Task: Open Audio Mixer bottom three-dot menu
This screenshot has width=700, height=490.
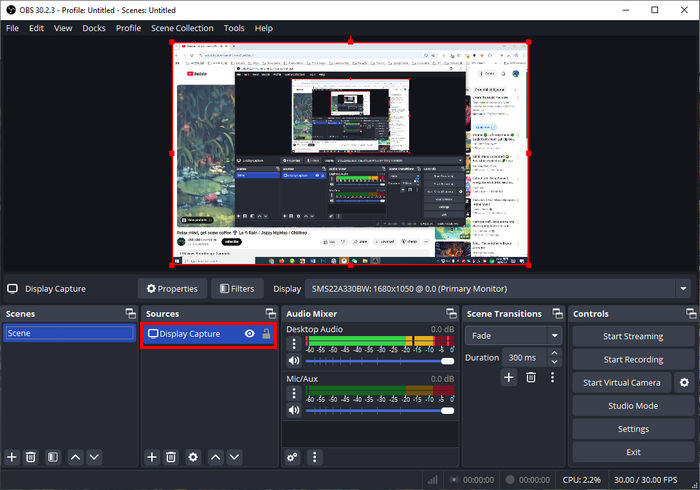Action: click(315, 457)
